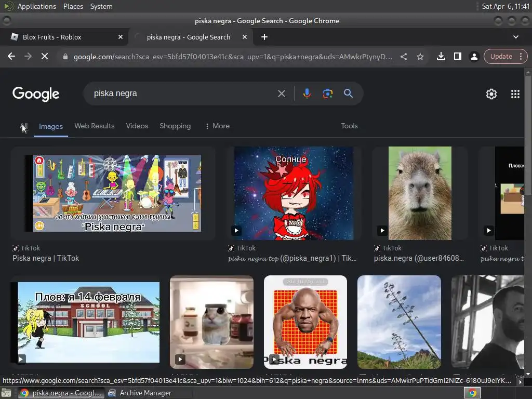Image resolution: width=532 pixels, height=399 pixels.
Task: Switch to the Blox Fruits - Roblox tab
Action: click(64, 37)
